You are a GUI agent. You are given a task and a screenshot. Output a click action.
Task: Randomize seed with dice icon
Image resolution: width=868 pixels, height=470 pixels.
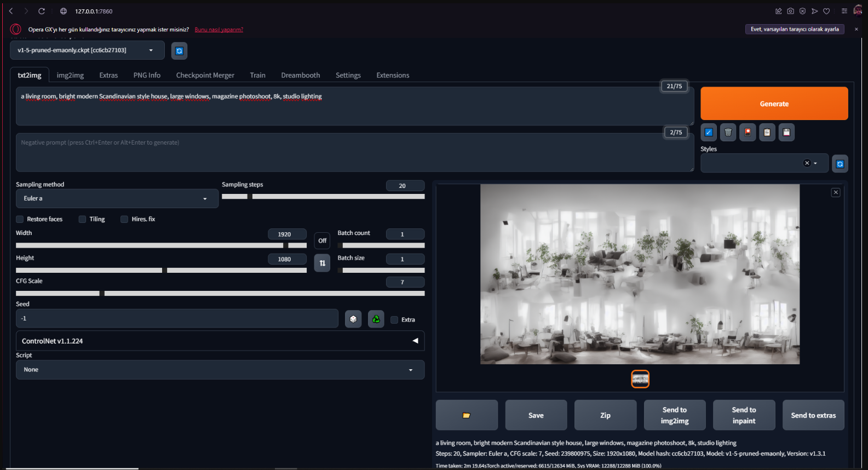(353, 319)
